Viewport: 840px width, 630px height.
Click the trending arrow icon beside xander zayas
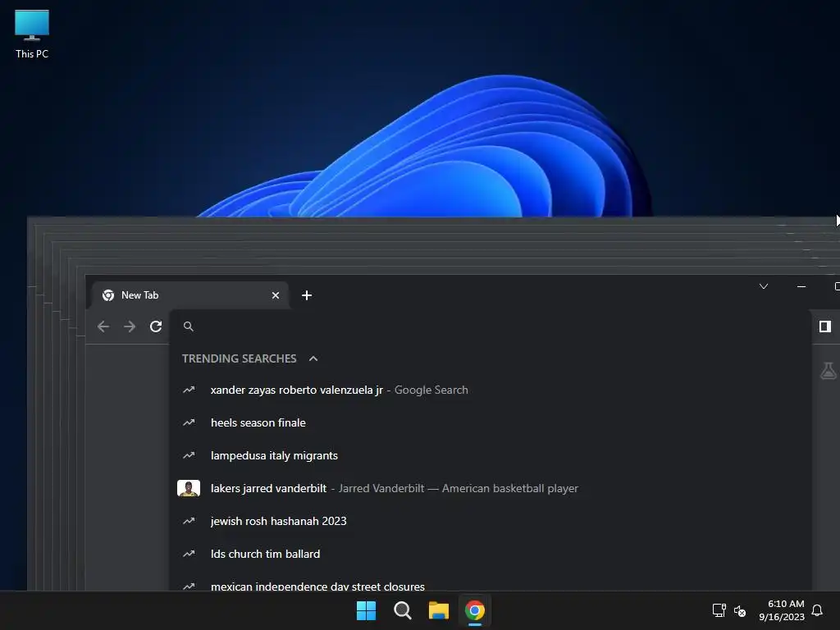point(189,390)
